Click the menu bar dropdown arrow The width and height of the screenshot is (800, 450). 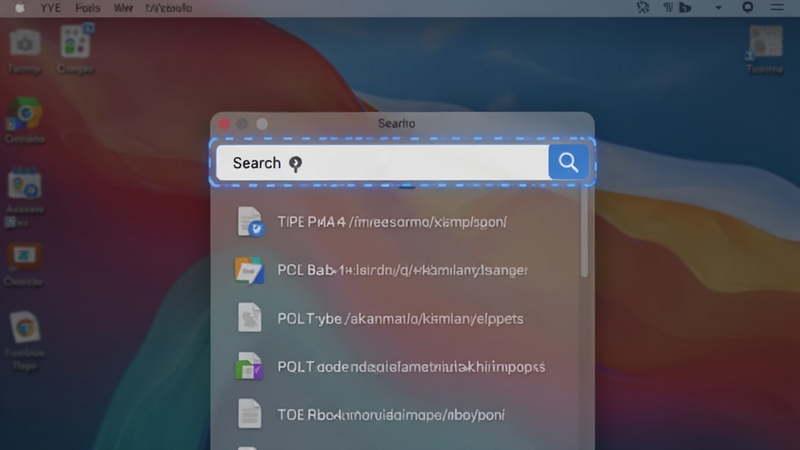pos(718,8)
